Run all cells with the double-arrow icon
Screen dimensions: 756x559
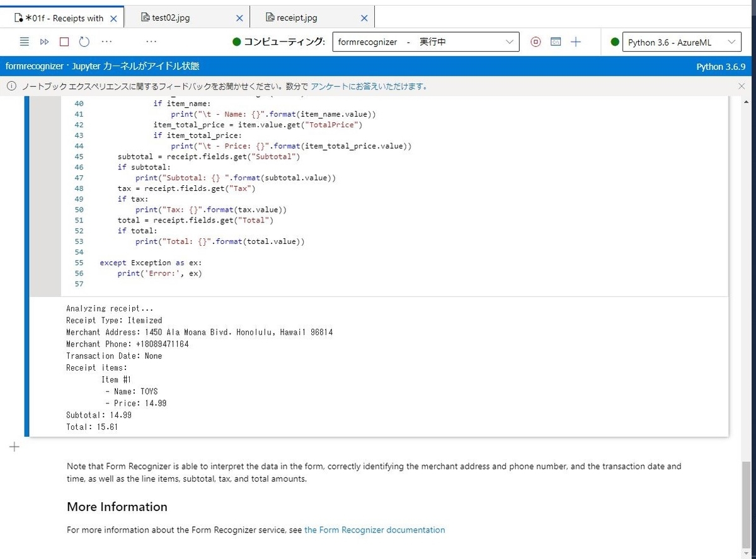click(x=44, y=42)
